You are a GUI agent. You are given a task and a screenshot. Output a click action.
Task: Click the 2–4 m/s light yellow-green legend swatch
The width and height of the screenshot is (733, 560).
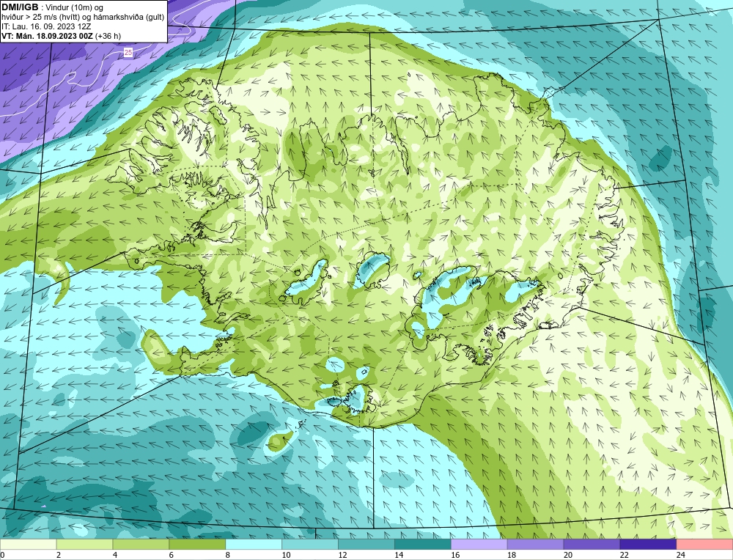pyautogui.click(x=84, y=545)
